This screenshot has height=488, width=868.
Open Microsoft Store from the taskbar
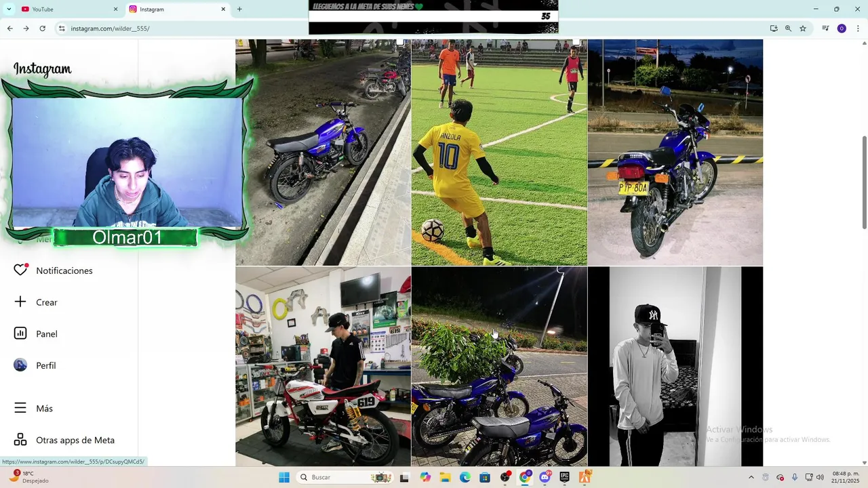click(485, 477)
